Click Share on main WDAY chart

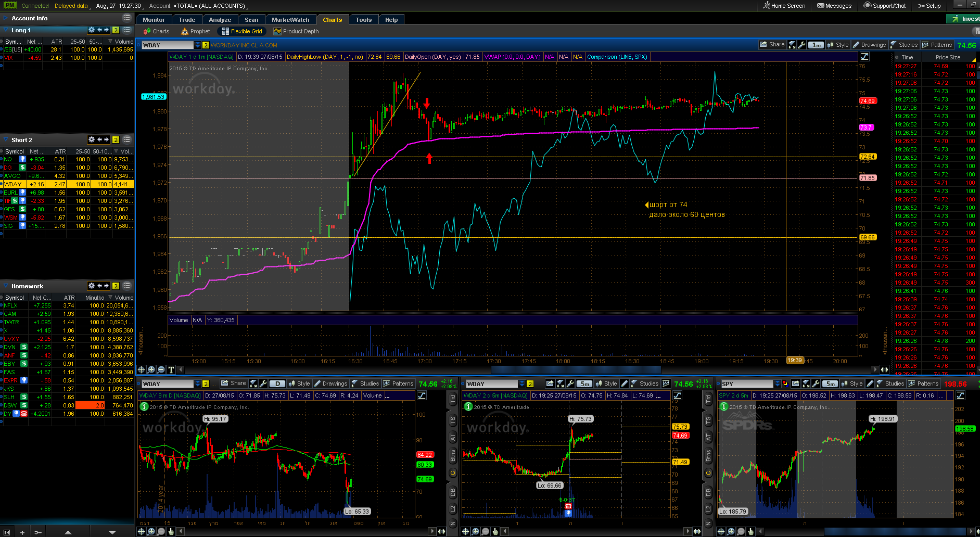(772, 45)
